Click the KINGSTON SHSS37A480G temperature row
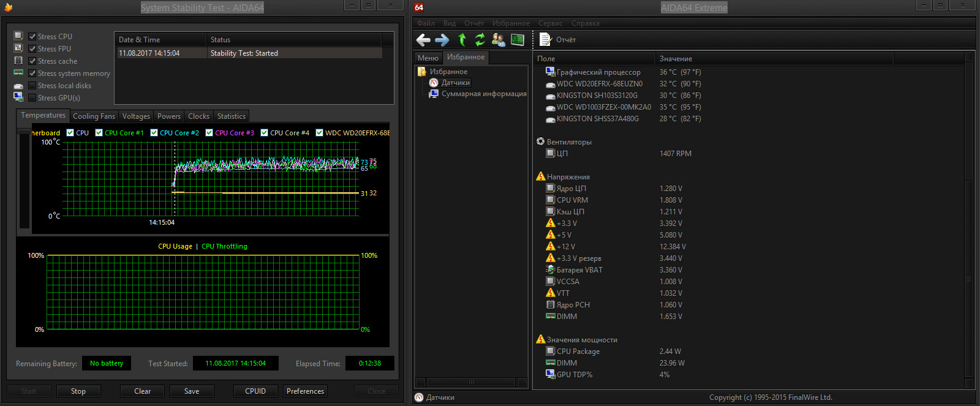This screenshot has height=406, width=980. coord(749,118)
